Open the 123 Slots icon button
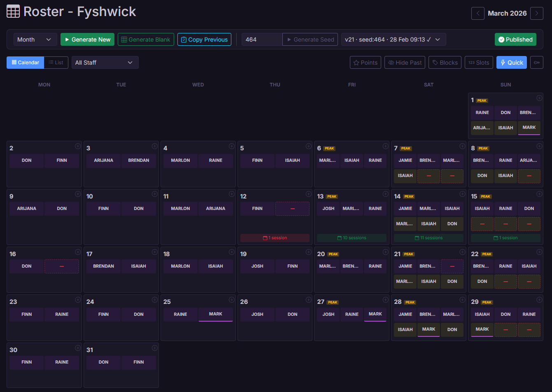The image size is (552, 392). [479, 62]
